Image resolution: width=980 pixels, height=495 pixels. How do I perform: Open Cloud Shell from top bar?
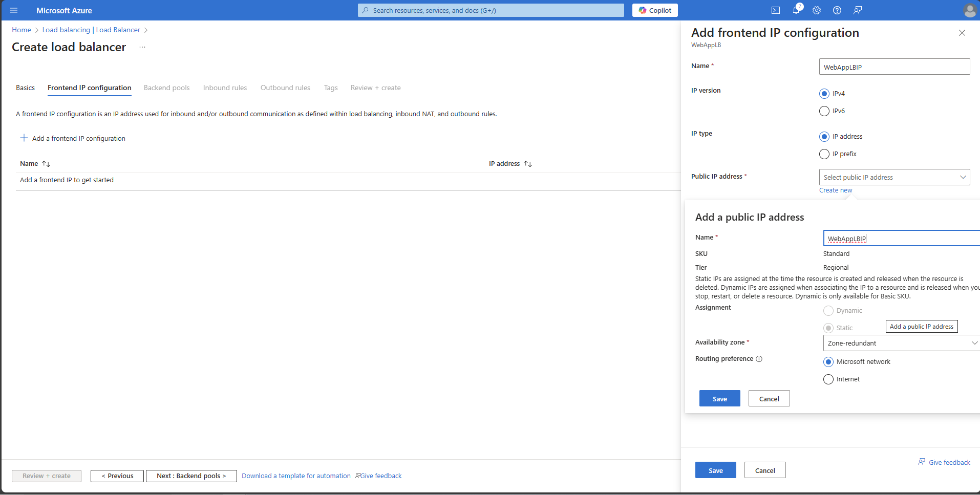pos(776,10)
